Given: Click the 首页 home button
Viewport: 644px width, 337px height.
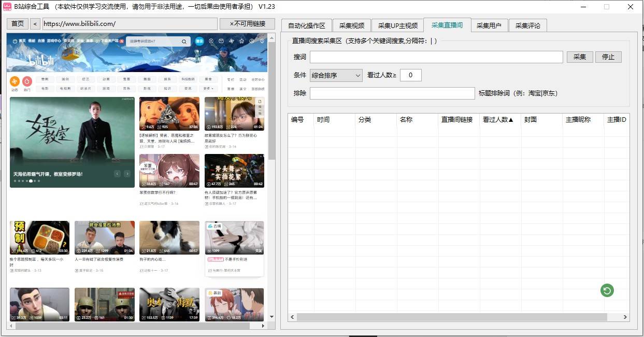Looking at the screenshot, I should tap(18, 24).
